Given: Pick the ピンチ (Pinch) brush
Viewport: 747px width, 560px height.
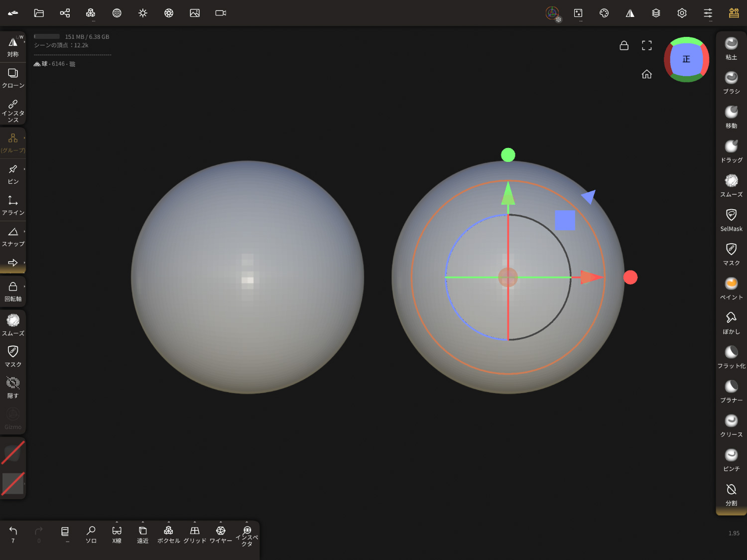Looking at the screenshot, I should pos(731,460).
